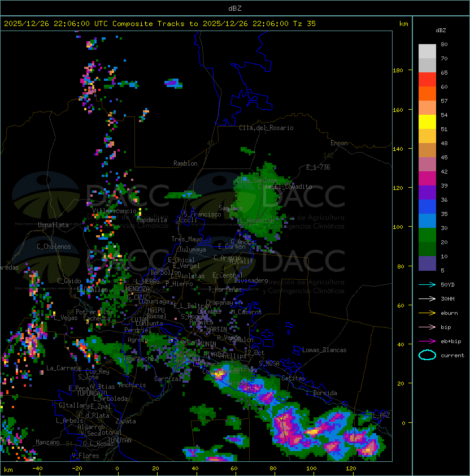Click the La_Carrera label on map

pyautogui.click(x=64, y=368)
